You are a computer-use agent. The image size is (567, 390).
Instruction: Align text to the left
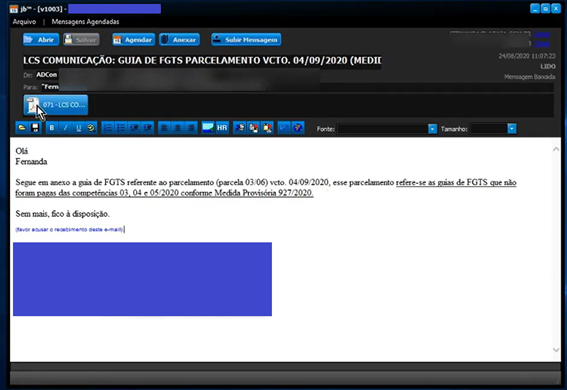click(x=165, y=128)
